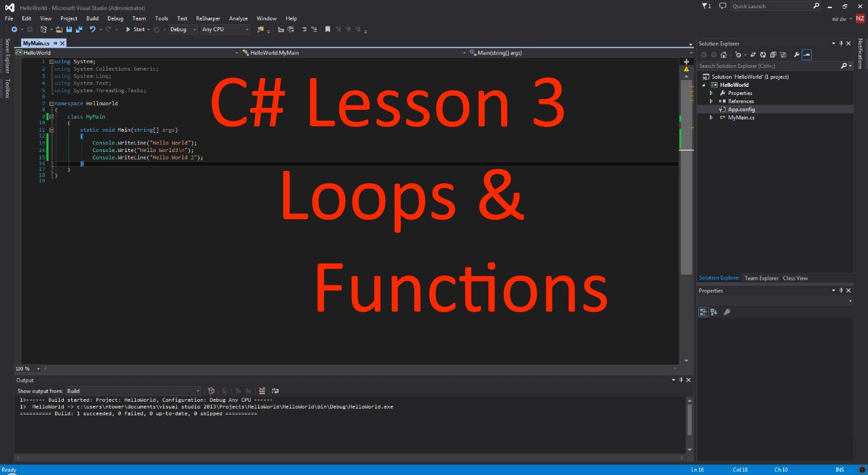Click the green Start debugging button
The width and height of the screenshot is (868, 475).
click(x=135, y=29)
